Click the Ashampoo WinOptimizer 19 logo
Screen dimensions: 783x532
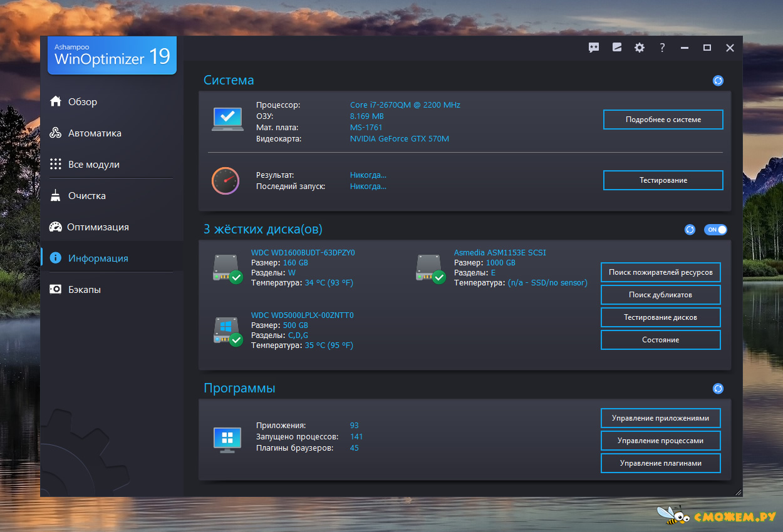[x=112, y=56]
